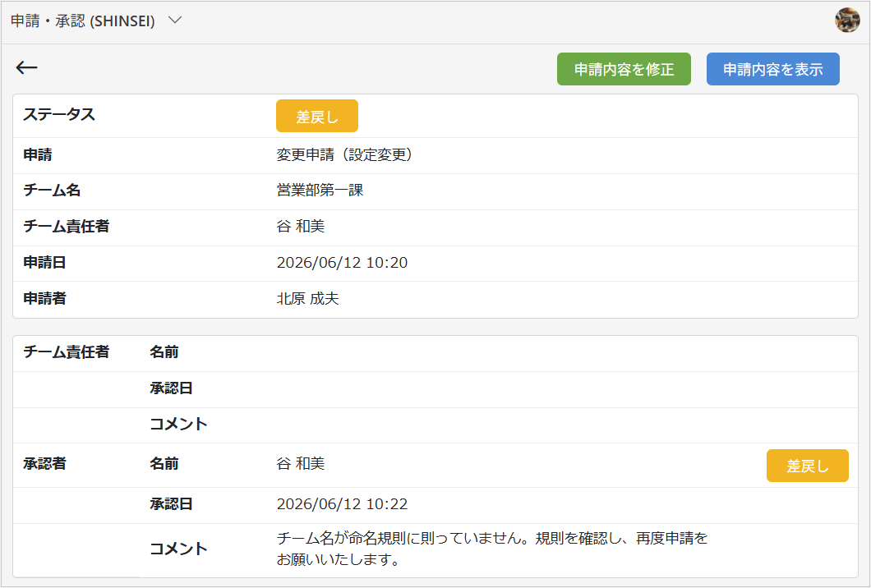Click the 承認者 section label
Image resolution: width=871 pixels, height=588 pixels.
click(x=44, y=464)
